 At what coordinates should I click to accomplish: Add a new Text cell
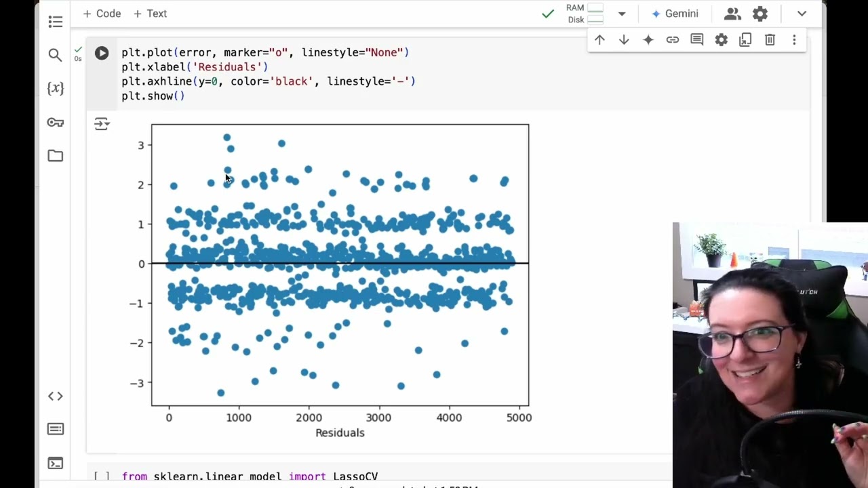pos(150,14)
